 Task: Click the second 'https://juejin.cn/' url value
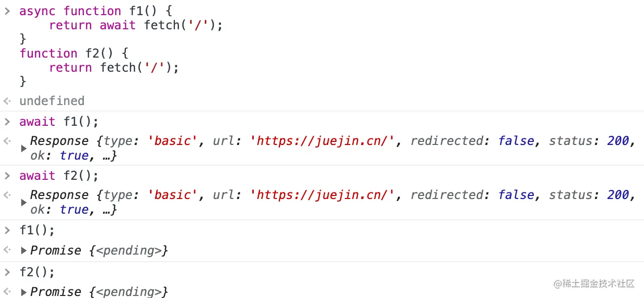point(322,195)
